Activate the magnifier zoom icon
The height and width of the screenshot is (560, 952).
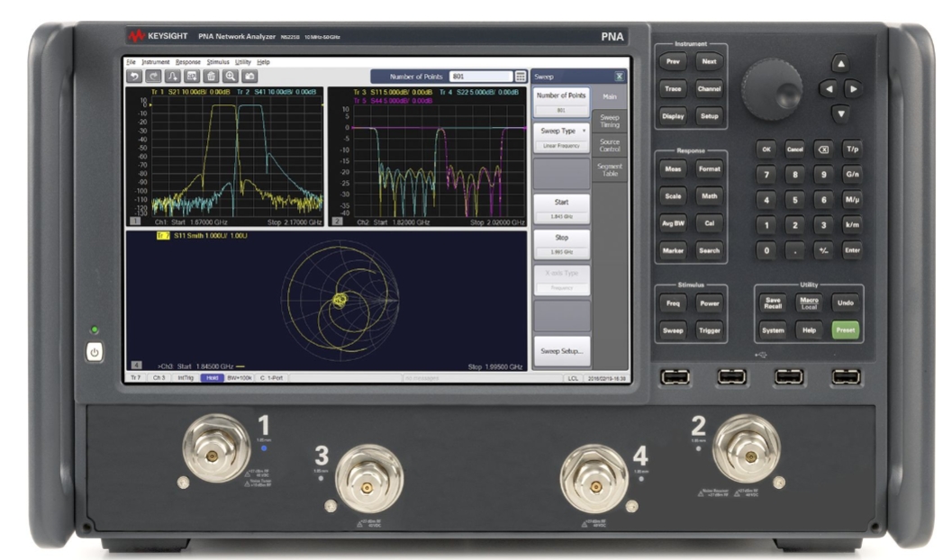[231, 76]
